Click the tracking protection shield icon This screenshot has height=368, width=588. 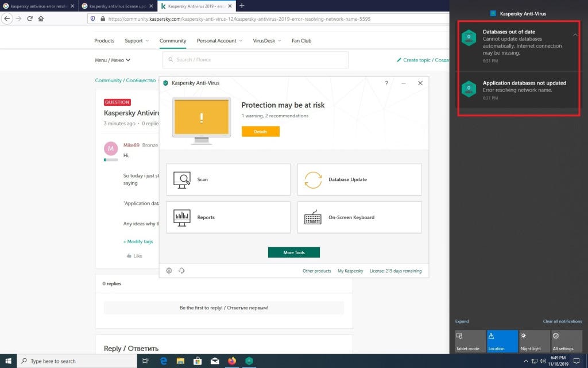(93, 18)
